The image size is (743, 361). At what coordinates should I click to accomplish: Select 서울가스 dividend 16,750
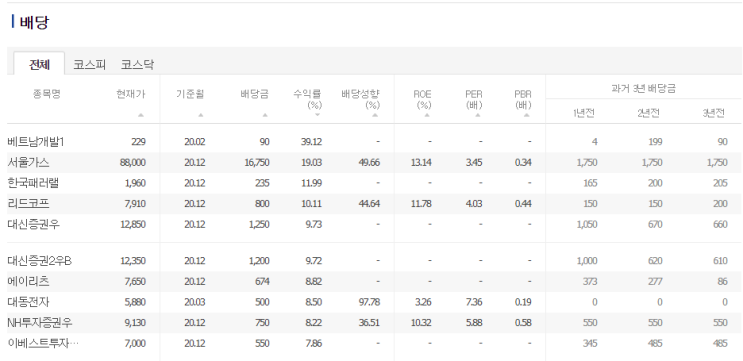coord(257,162)
